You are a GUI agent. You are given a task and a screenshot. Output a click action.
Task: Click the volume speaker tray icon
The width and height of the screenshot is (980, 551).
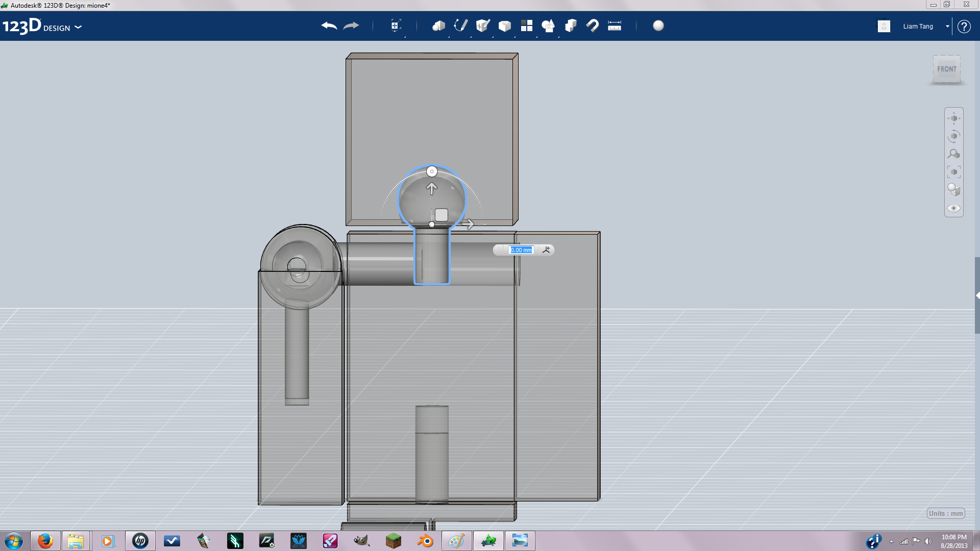click(928, 541)
